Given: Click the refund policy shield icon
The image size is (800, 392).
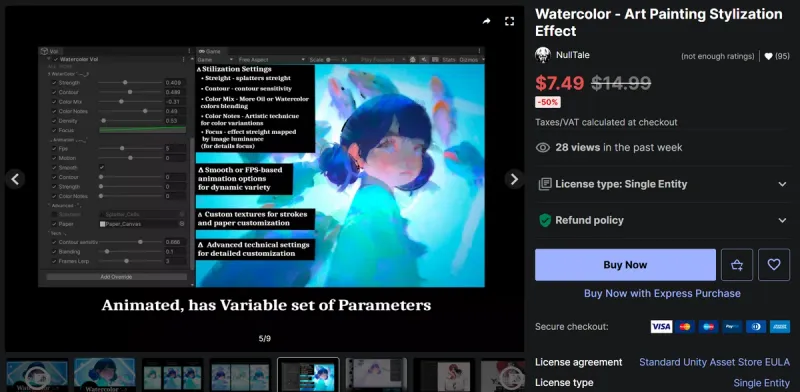Looking at the screenshot, I should click(545, 220).
